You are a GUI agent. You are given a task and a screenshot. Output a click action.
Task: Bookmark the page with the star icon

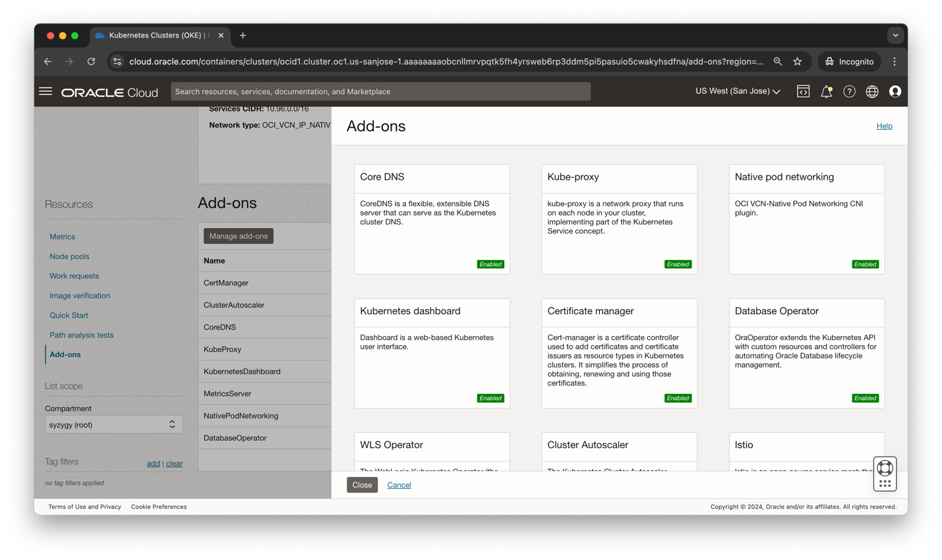click(798, 61)
